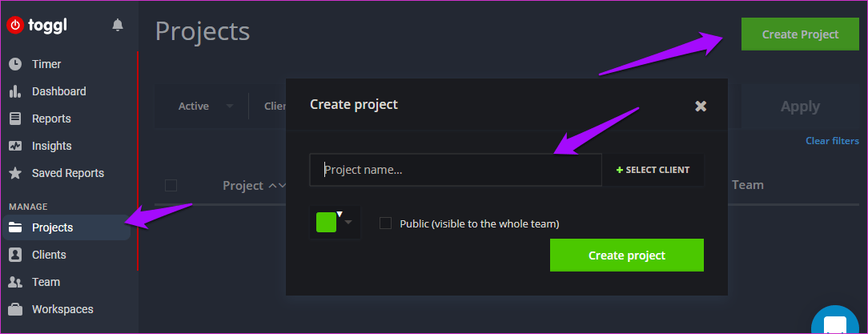Focus the Project name input field
This screenshot has width=868, height=334.
456,170
